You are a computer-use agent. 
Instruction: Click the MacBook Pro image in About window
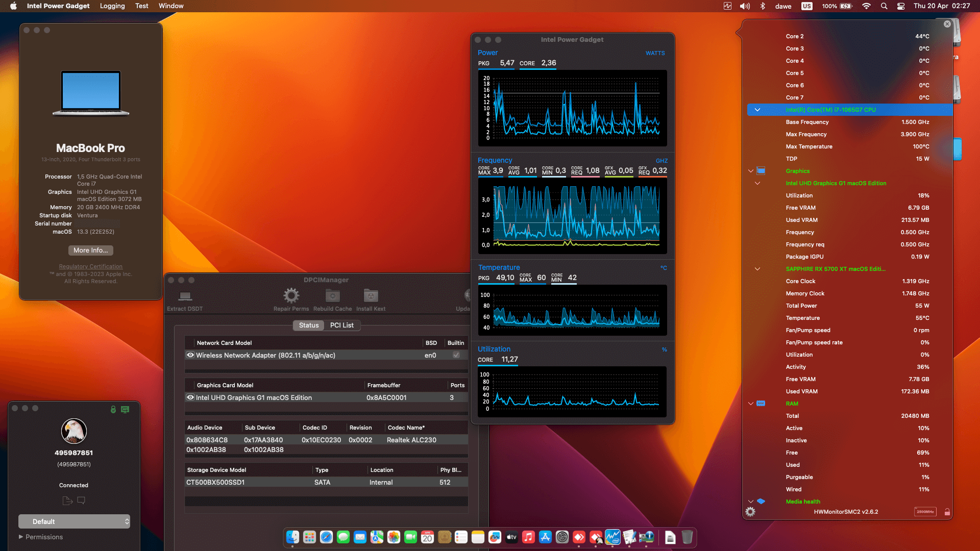pyautogui.click(x=91, y=94)
